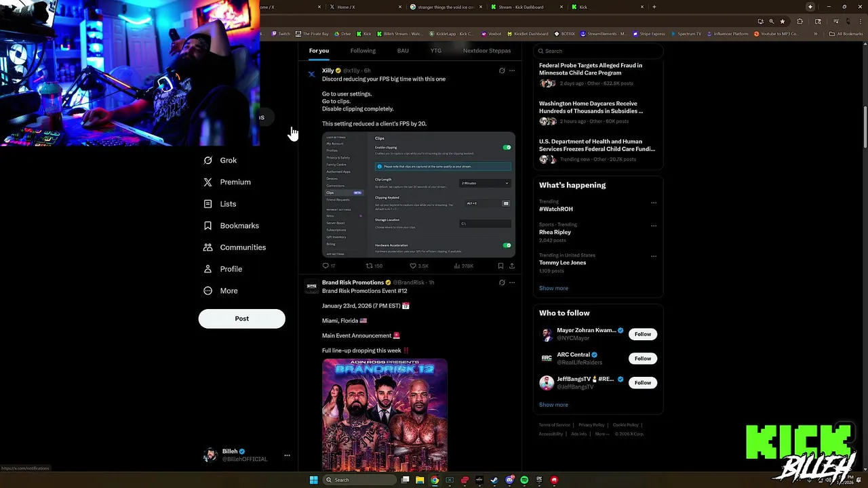Bookmark this page with star icon
Viewport: 868px width, 488px height.
point(783,21)
